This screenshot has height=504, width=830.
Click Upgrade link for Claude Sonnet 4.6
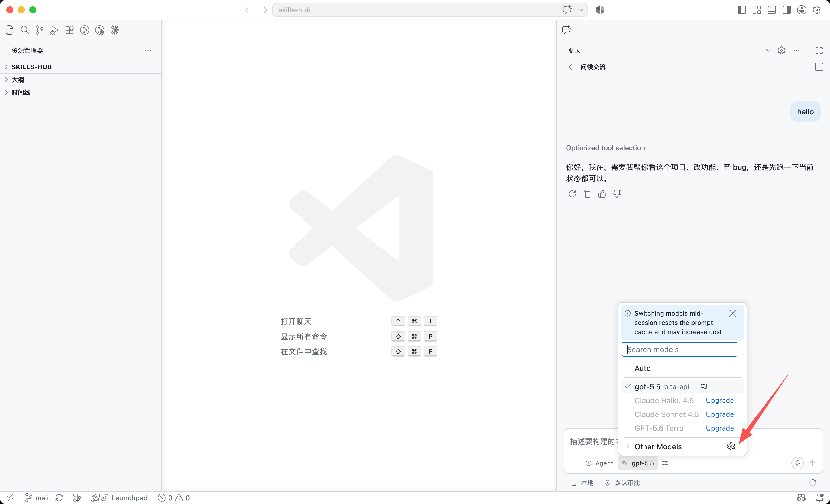720,414
